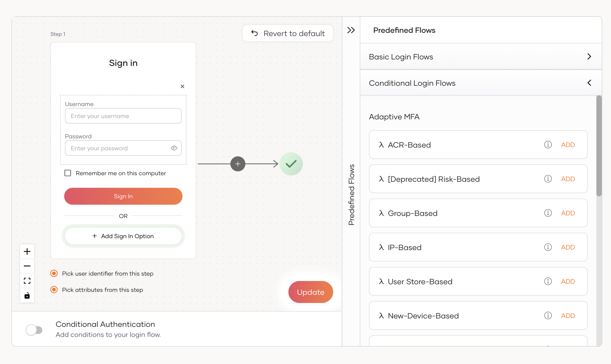Click the Predefined Flows panel title
Image resolution: width=611 pixels, height=364 pixels.
tap(404, 30)
